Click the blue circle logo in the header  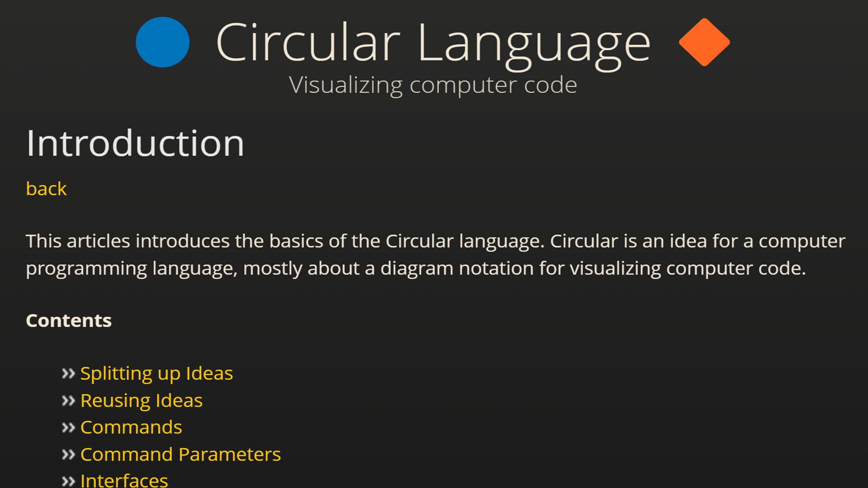coord(162,42)
